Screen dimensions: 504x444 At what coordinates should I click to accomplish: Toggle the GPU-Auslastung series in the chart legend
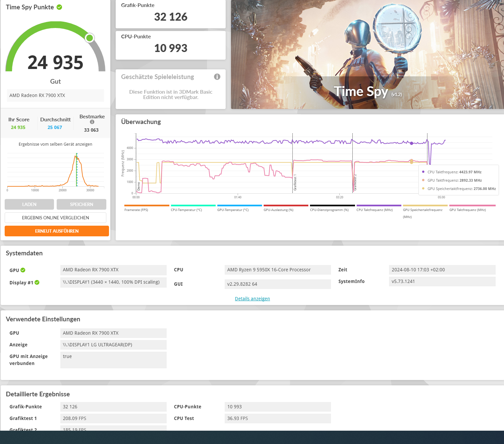click(x=286, y=206)
